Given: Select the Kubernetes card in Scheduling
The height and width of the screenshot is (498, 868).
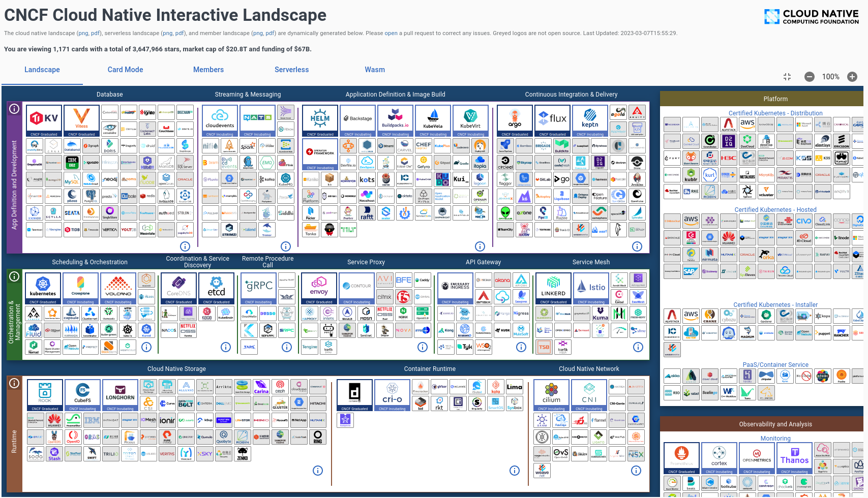Looking at the screenshot, I should pos(43,289).
